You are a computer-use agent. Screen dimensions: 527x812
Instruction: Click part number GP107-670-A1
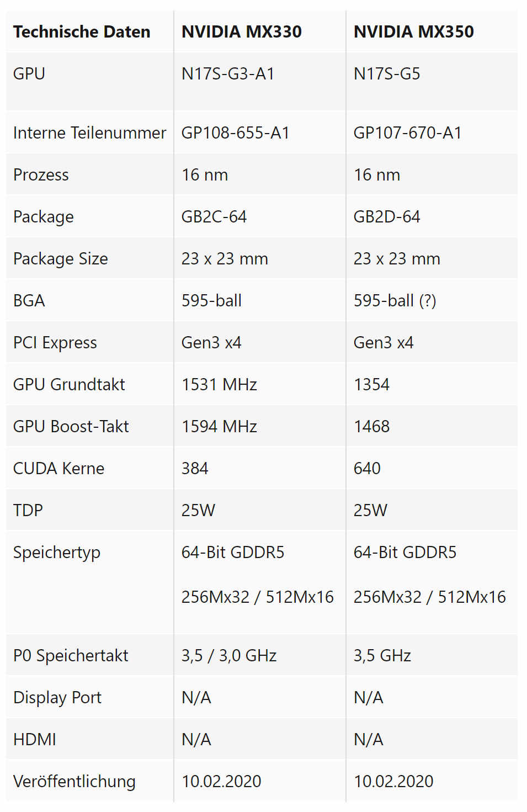point(407,133)
